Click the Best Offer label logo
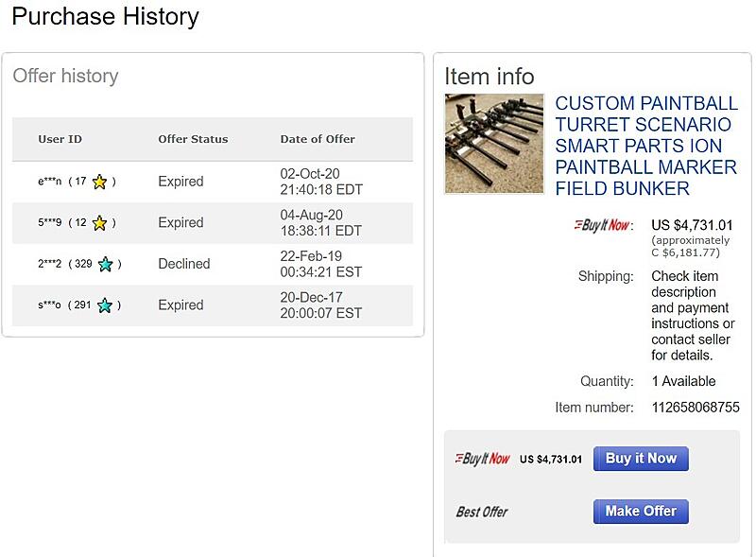Image resolution: width=756 pixels, height=557 pixels. (x=482, y=512)
